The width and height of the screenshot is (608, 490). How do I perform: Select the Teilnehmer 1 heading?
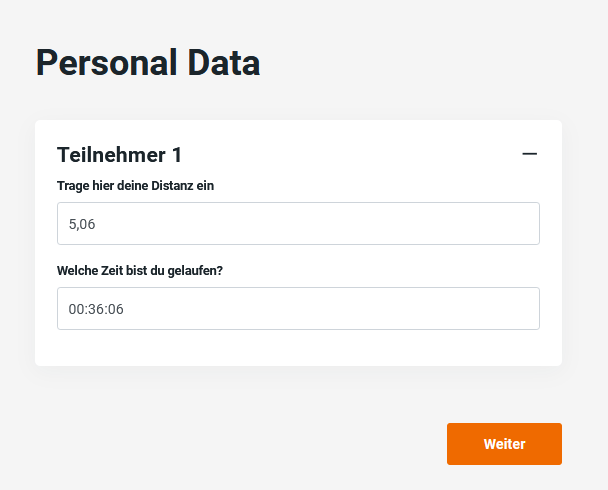click(x=120, y=154)
